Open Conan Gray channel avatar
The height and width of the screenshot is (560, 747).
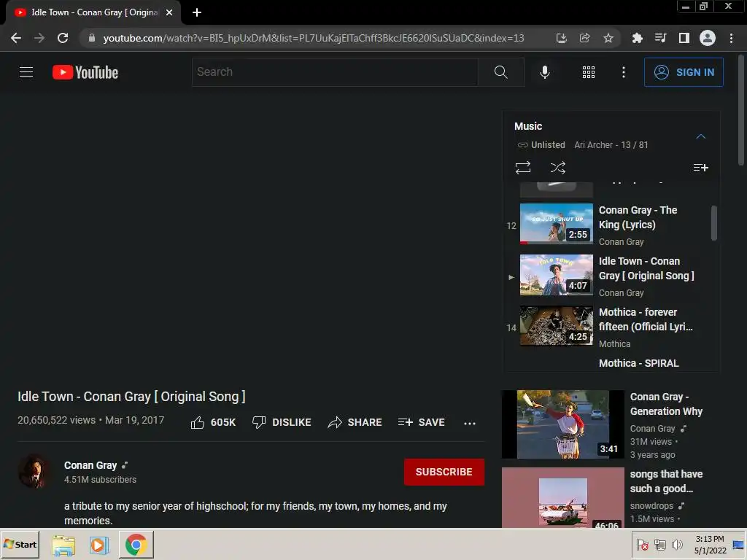pyautogui.click(x=34, y=472)
